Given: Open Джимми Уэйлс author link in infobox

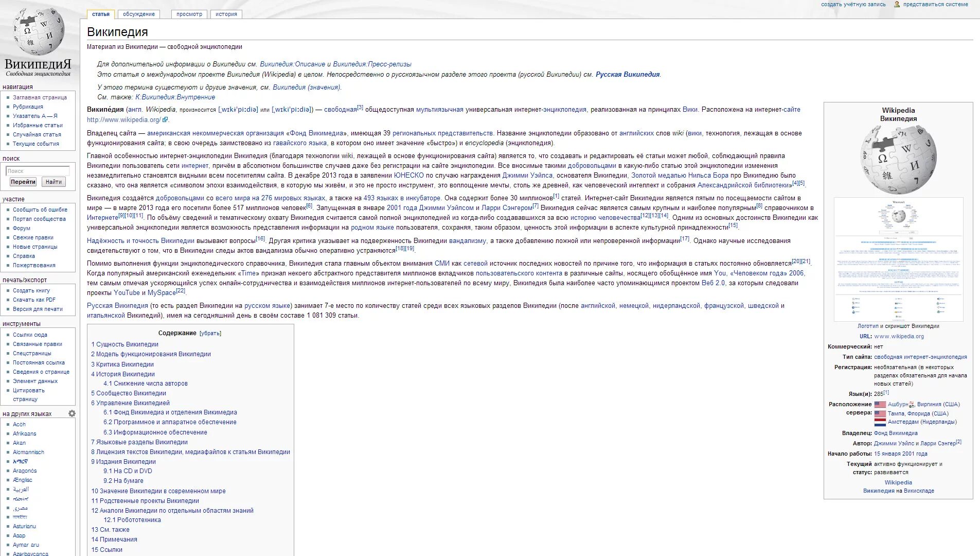Looking at the screenshot, I should 894,444.
